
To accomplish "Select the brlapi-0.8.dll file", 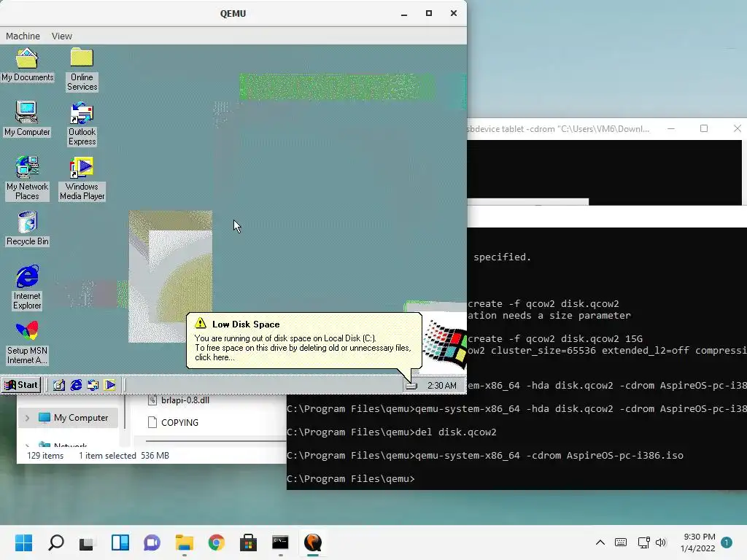I will (179, 400).
